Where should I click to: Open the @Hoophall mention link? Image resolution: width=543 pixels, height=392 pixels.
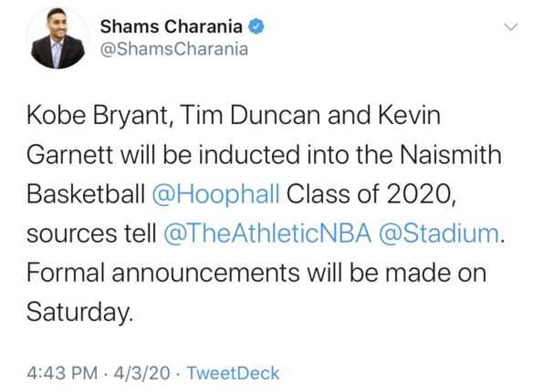coord(215,194)
